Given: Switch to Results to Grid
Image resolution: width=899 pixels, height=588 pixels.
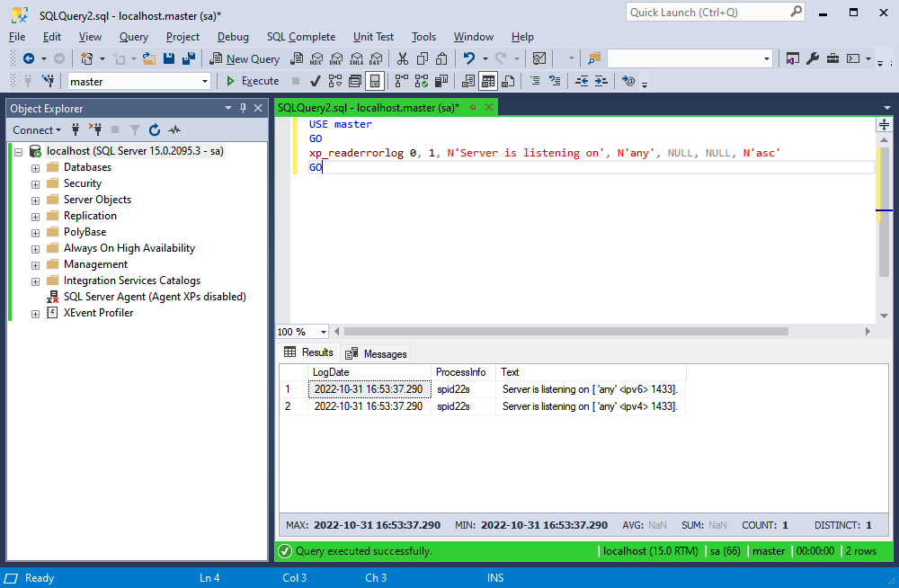Looking at the screenshot, I should pyautogui.click(x=488, y=81).
